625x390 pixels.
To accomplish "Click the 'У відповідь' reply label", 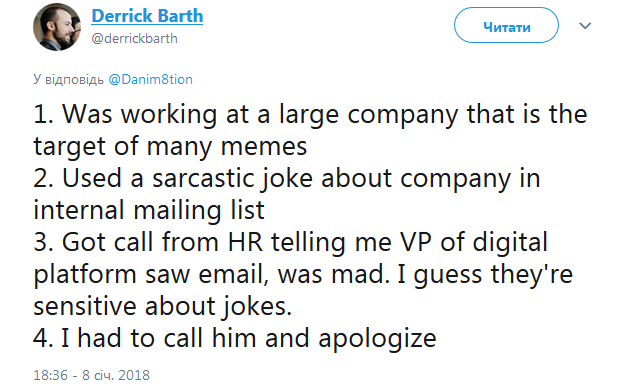I will point(68,79).
